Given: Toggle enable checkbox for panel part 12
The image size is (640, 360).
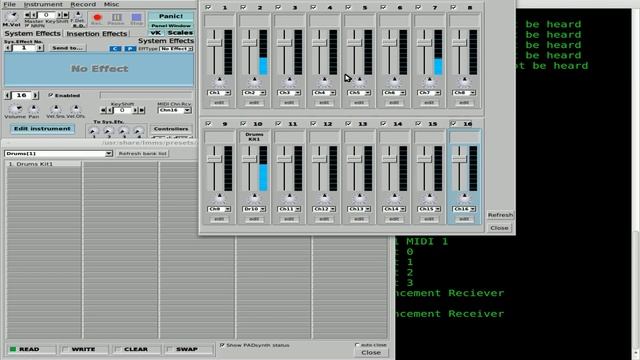Looking at the screenshot, I should pos(313,123).
